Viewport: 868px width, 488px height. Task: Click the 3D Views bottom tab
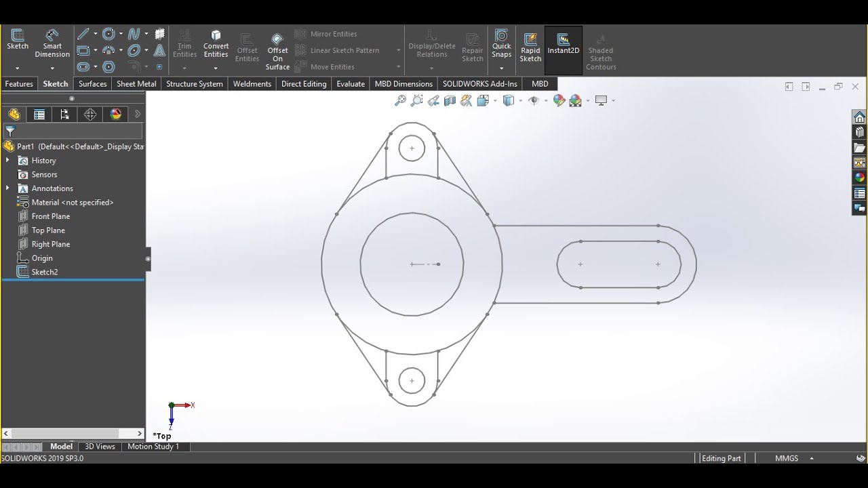click(100, 447)
